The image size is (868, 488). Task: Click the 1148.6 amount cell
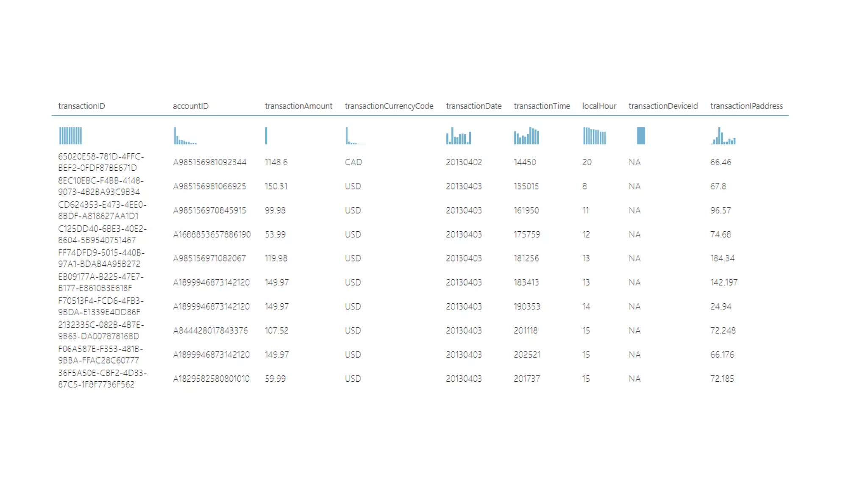click(x=276, y=162)
